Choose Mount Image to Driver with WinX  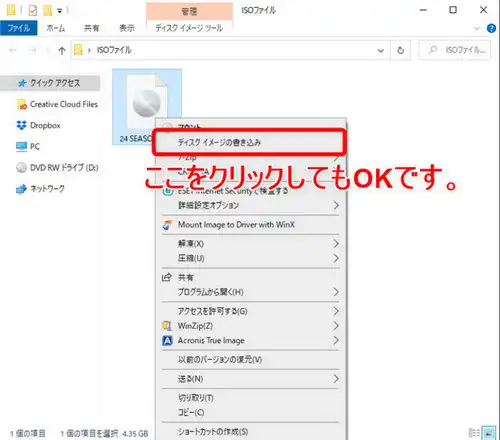pos(250,225)
